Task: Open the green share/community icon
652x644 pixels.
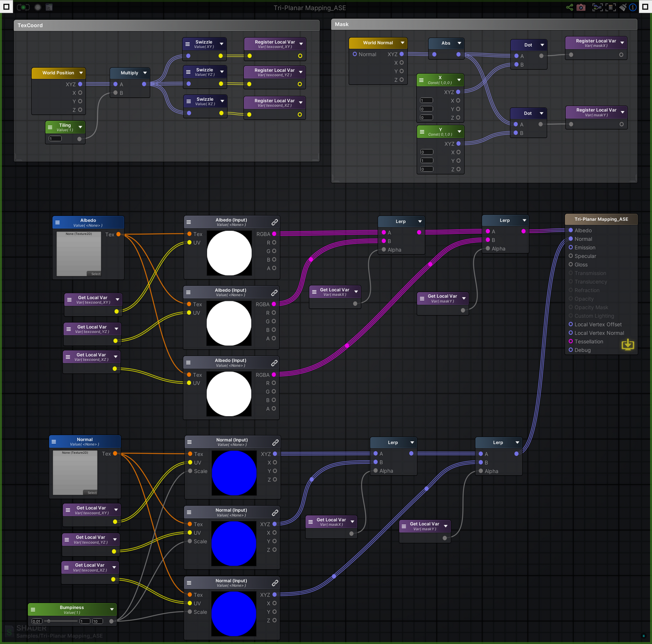Action: pos(569,7)
